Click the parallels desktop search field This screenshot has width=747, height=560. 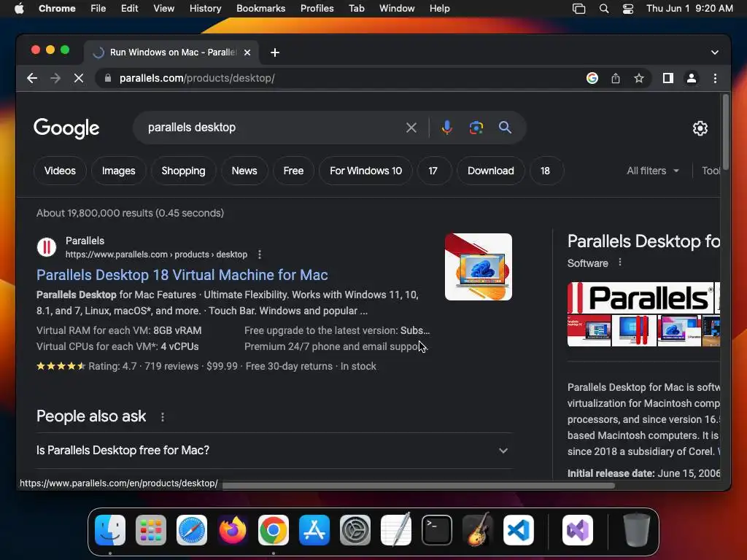coord(274,128)
